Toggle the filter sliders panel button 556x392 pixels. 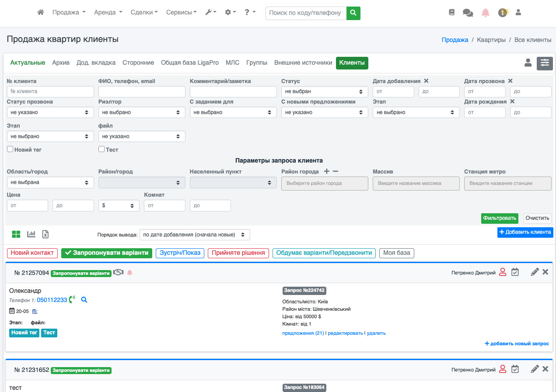point(545,63)
